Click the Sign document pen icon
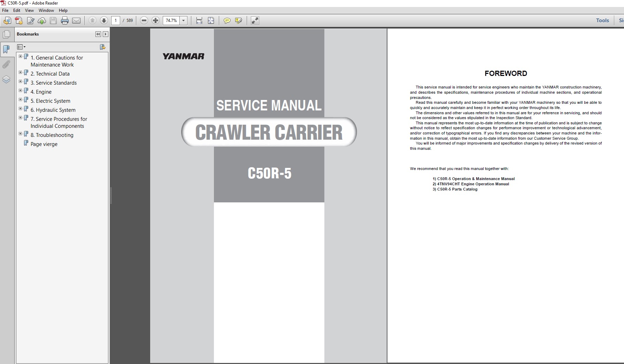 [31, 21]
